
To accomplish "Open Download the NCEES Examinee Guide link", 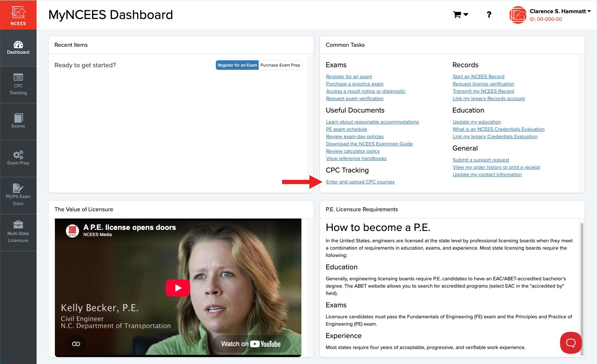I will (x=369, y=144).
